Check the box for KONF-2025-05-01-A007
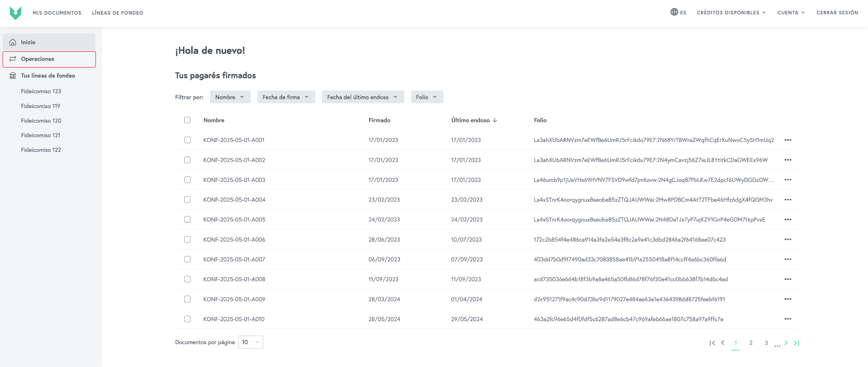868x367 pixels. 187,259
